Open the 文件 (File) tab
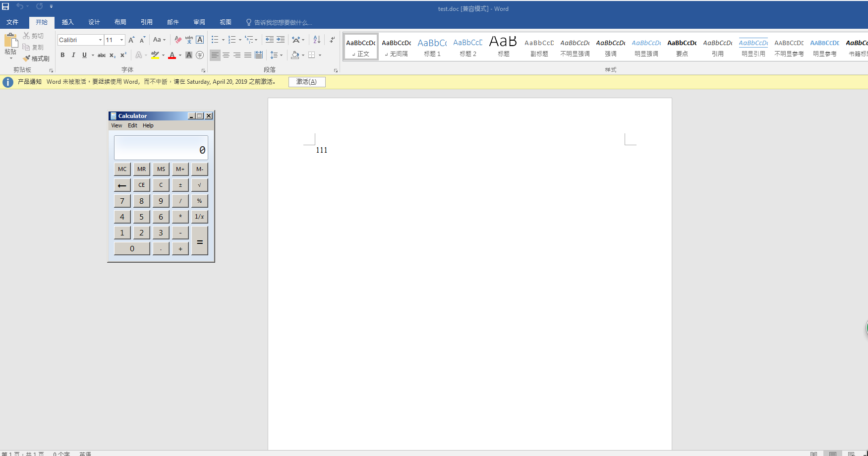Image resolution: width=868 pixels, height=456 pixels. coord(12,22)
